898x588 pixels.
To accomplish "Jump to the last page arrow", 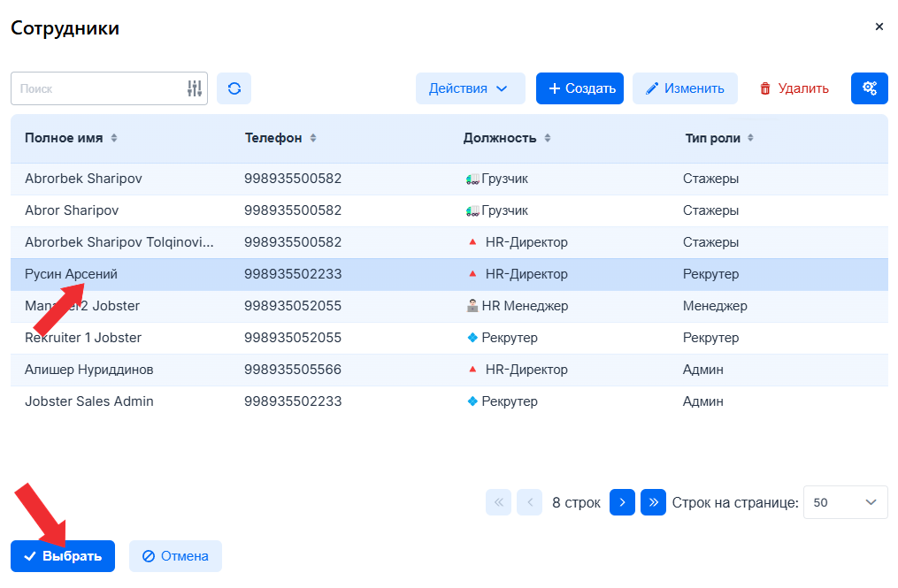I will click(653, 502).
